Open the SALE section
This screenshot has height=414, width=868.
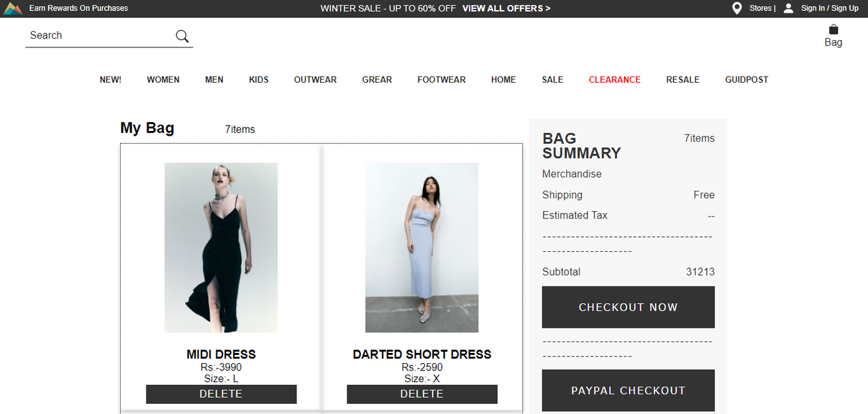[x=553, y=79]
